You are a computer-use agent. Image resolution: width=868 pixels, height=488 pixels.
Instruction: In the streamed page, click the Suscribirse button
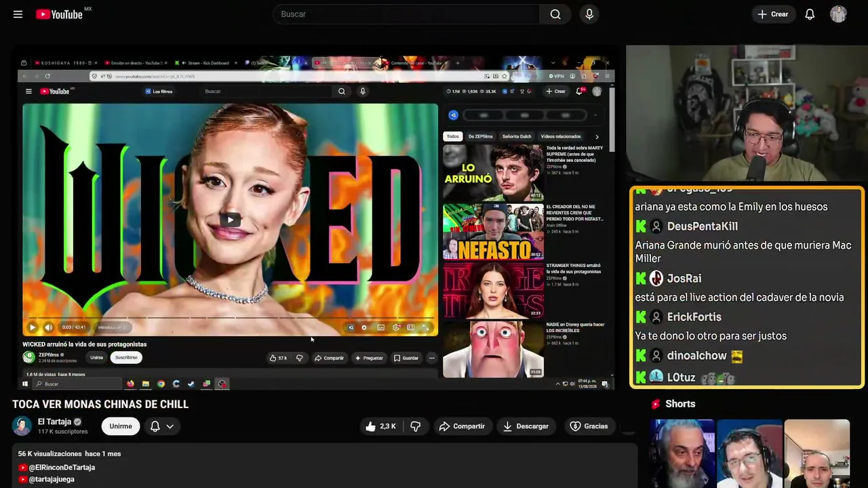point(126,357)
